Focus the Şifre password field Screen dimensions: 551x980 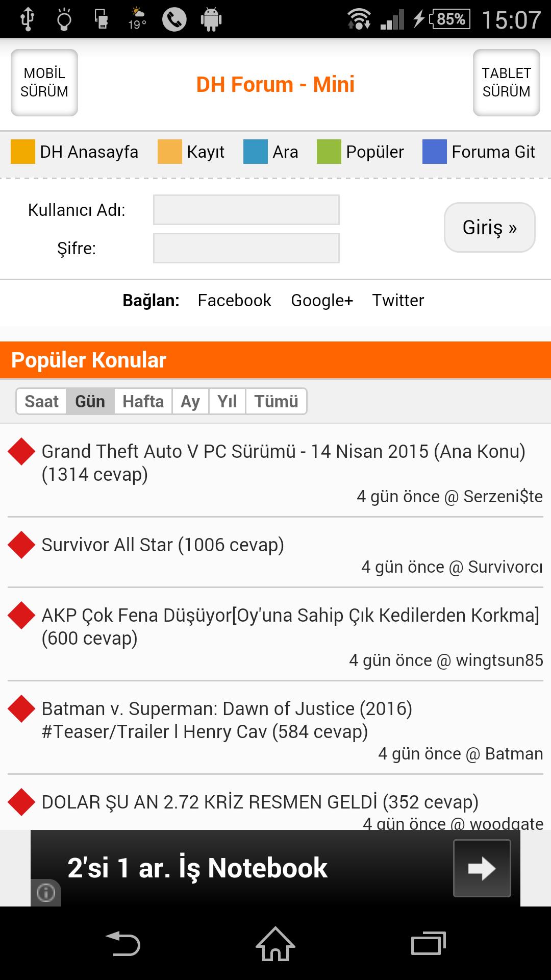coord(246,248)
